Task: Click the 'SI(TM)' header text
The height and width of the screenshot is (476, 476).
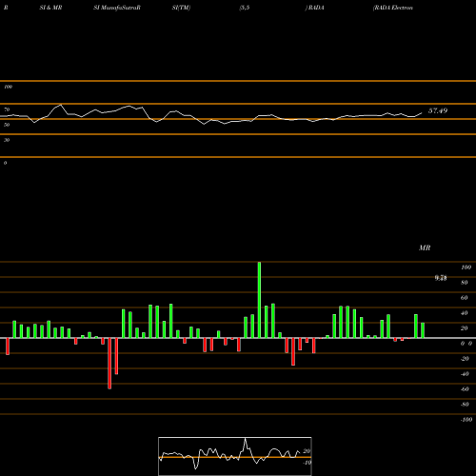Action: (181, 8)
